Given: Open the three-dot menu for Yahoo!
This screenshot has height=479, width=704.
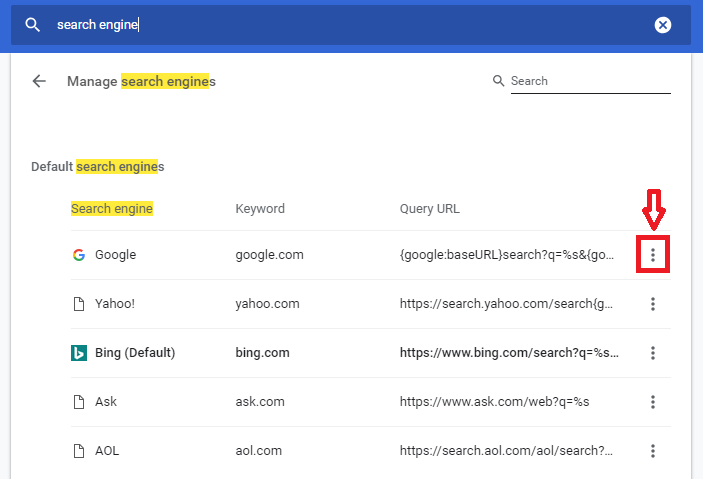Looking at the screenshot, I should 653,304.
